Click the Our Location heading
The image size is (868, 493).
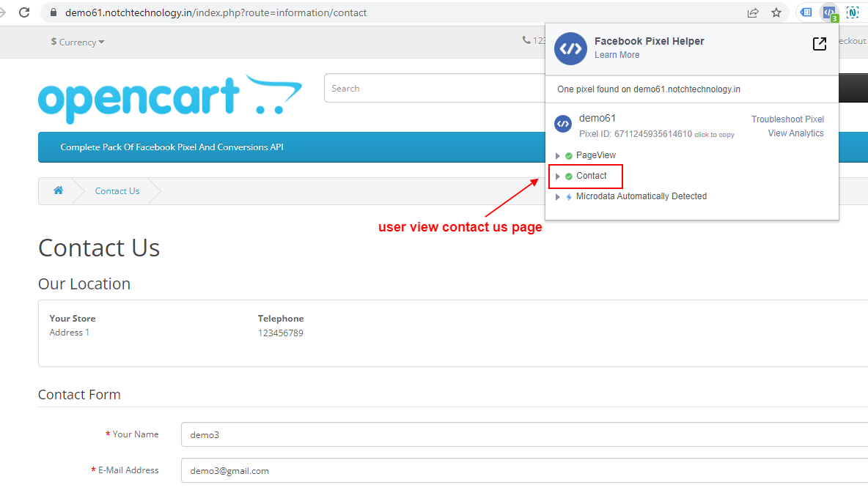point(84,283)
